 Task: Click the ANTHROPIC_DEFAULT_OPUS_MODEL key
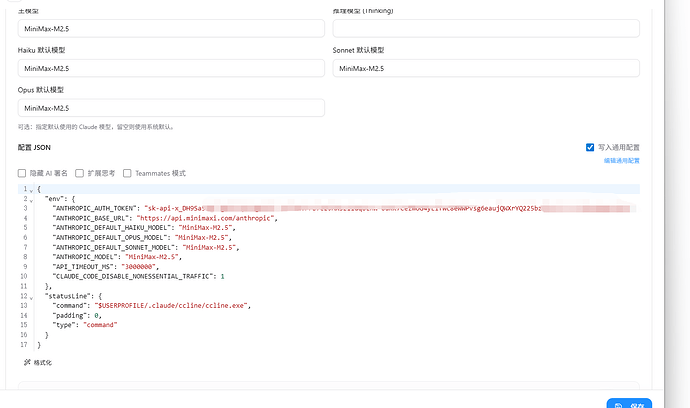[x=110, y=238]
